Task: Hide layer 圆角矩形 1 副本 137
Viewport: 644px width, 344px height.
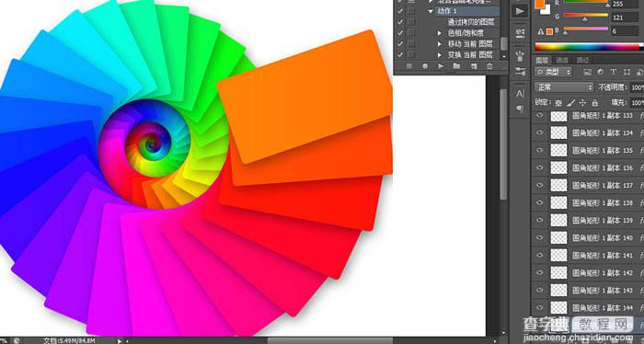Action: coord(540,185)
